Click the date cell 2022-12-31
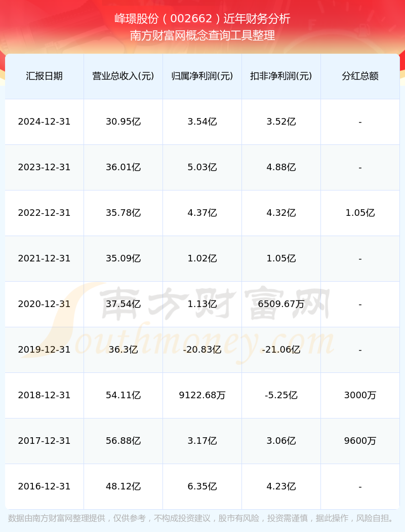Image resolution: width=405 pixels, height=532 pixels. (x=45, y=213)
